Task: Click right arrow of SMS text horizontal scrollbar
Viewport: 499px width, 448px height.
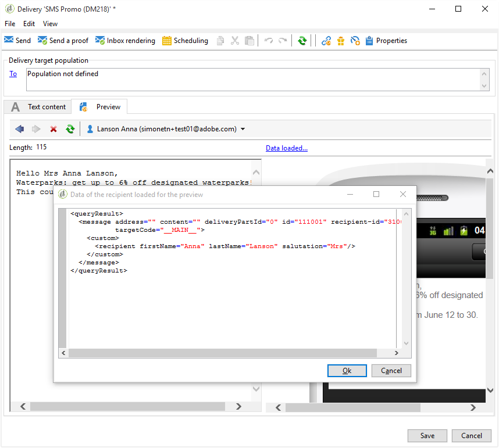Action: tap(238, 406)
